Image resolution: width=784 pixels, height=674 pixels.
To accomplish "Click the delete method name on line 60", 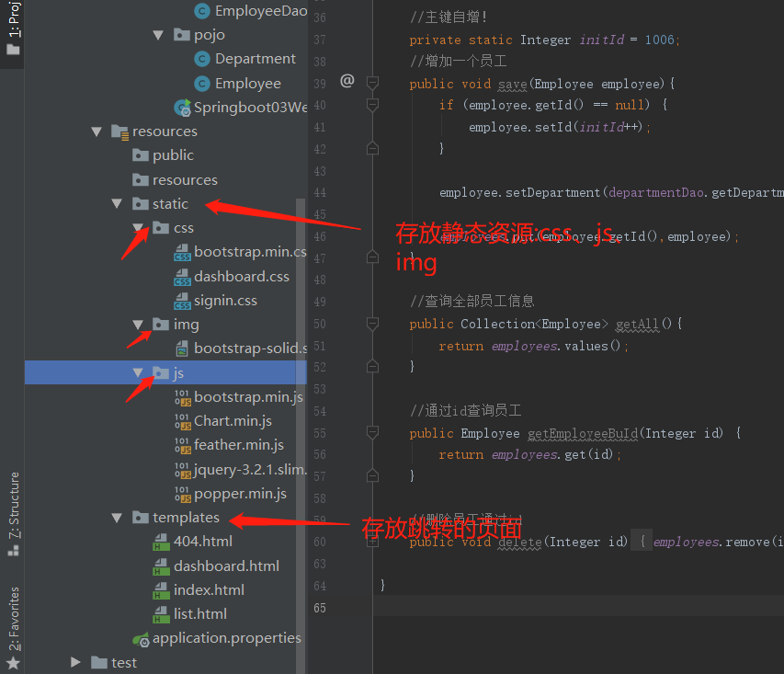I will 520,542.
